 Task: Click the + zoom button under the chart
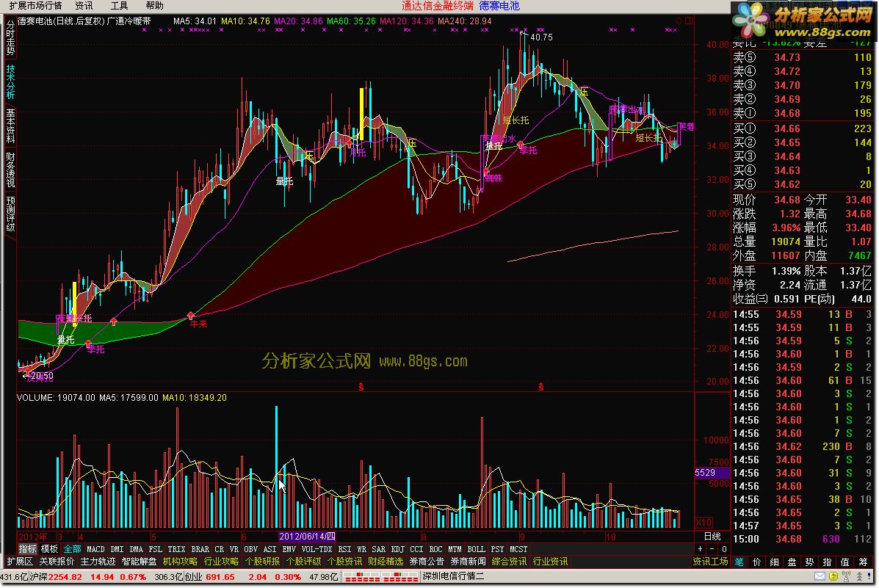click(x=700, y=549)
